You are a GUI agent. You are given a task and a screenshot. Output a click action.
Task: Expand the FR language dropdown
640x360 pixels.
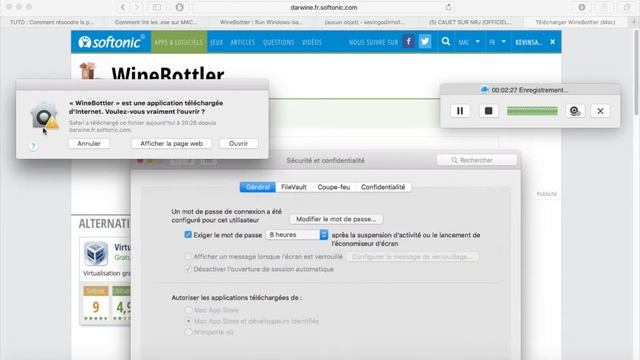click(x=497, y=42)
